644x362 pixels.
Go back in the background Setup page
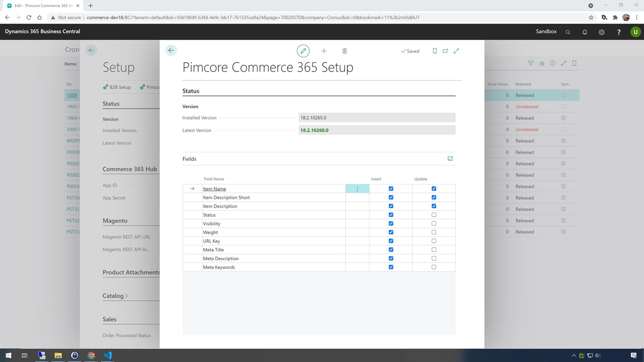pos(91,50)
